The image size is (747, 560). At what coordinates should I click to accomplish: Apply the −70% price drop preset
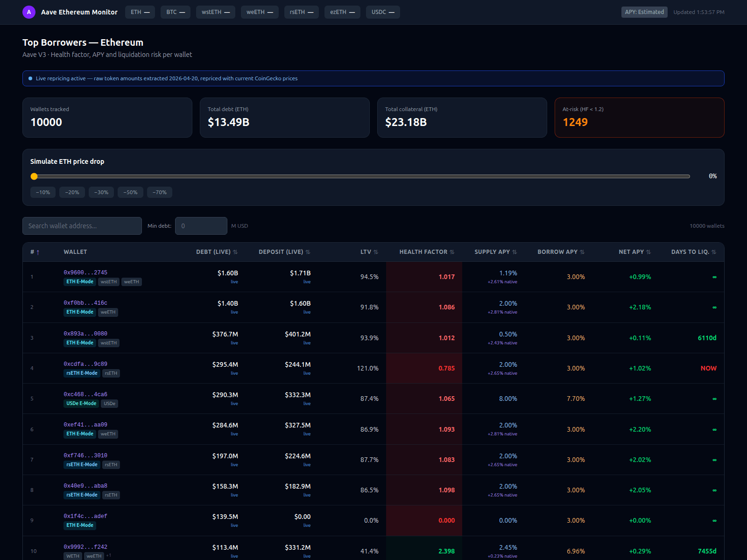[x=160, y=192]
